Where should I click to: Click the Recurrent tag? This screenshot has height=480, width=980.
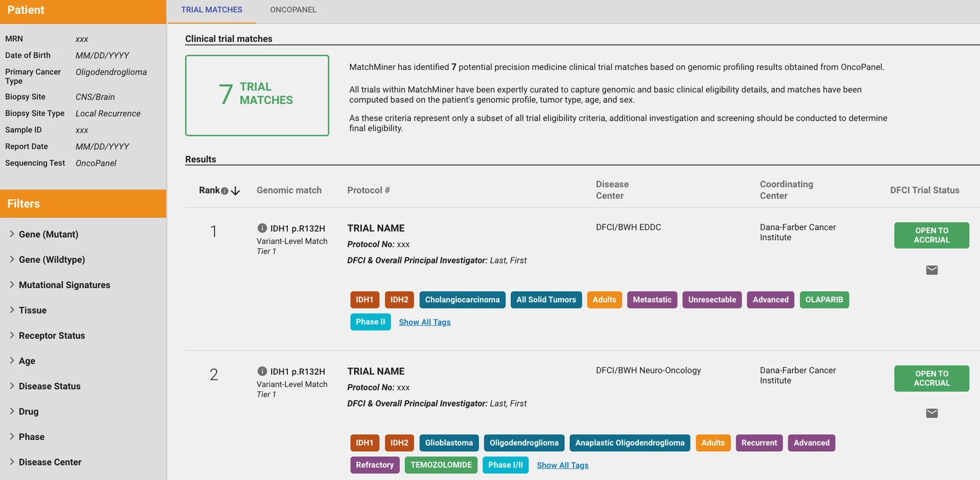[x=759, y=443]
